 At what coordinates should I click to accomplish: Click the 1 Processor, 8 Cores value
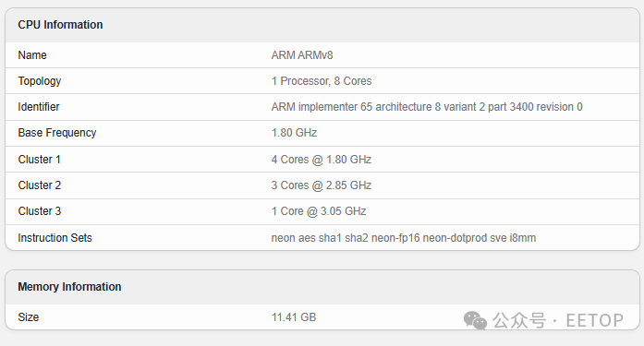[322, 81]
